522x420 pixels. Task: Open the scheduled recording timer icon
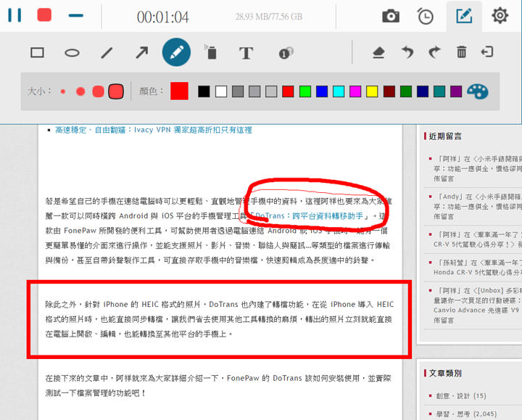(x=425, y=16)
